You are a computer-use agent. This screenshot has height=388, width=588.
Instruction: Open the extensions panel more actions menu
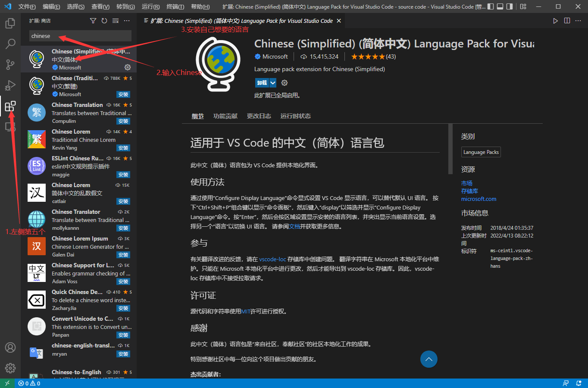[127, 21]
